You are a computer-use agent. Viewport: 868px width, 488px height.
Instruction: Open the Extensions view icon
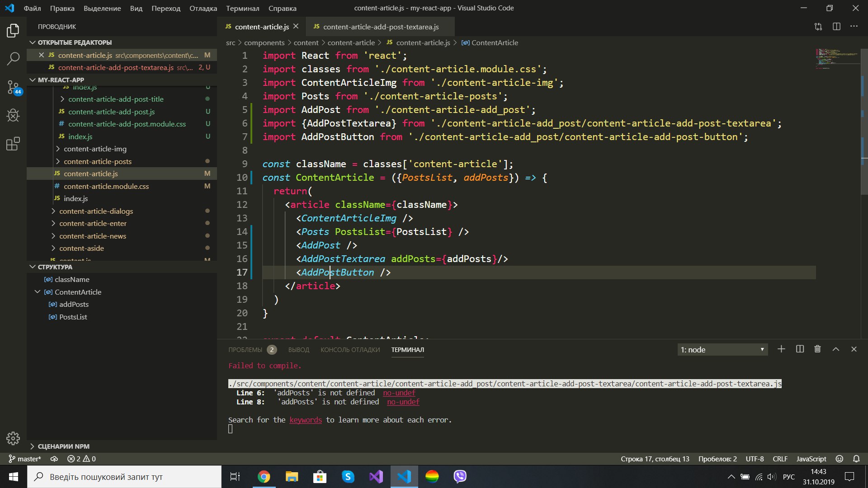coord(13,144)
